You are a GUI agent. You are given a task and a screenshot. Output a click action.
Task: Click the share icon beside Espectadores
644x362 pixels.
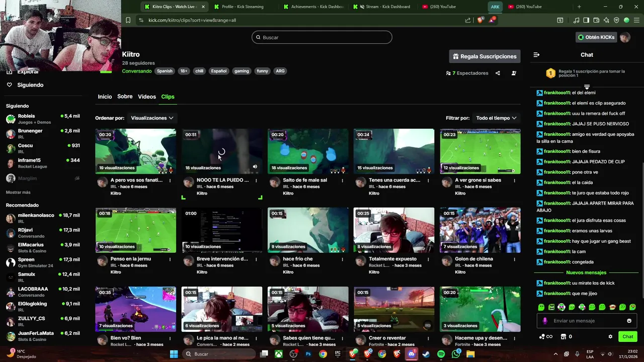(498, 73)
